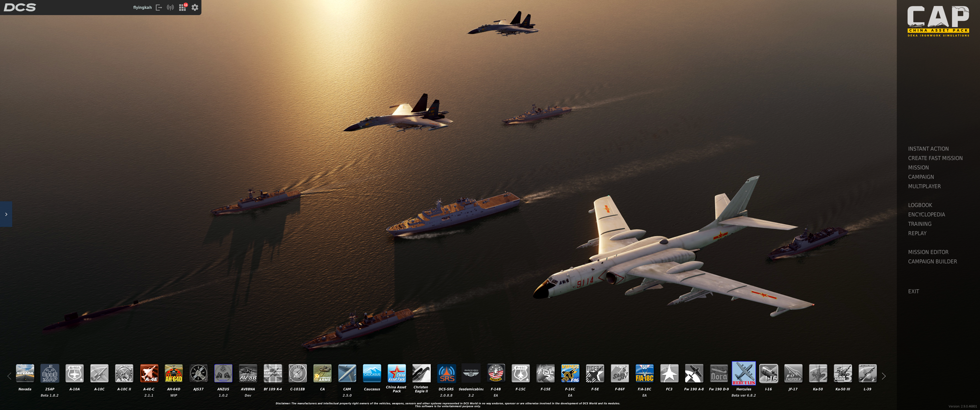Open the ENCYCLOPEDIA
980x410 pixels.
click(x=926, y=214)
